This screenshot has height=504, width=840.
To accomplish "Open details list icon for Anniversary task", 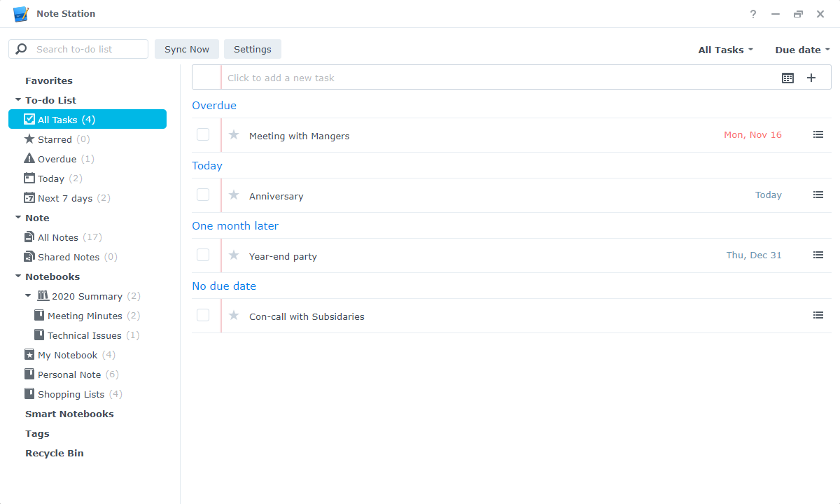I will coord(818,195).
